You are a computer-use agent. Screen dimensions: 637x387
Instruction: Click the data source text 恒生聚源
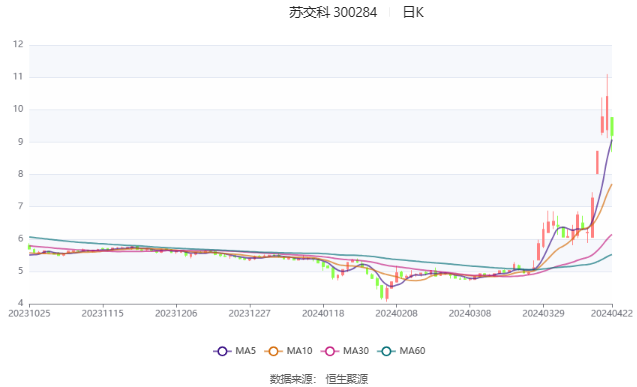click(x=347, y=379)
